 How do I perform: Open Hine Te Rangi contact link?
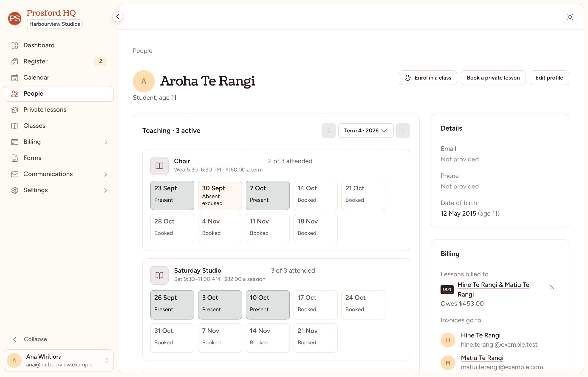point(480,335)
